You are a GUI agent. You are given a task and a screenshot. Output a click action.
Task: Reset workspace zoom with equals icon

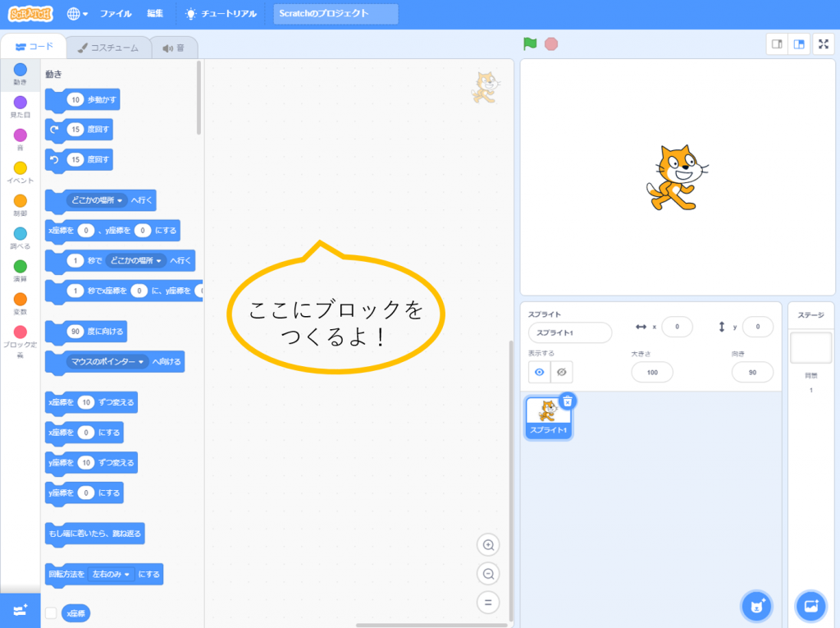488,603
